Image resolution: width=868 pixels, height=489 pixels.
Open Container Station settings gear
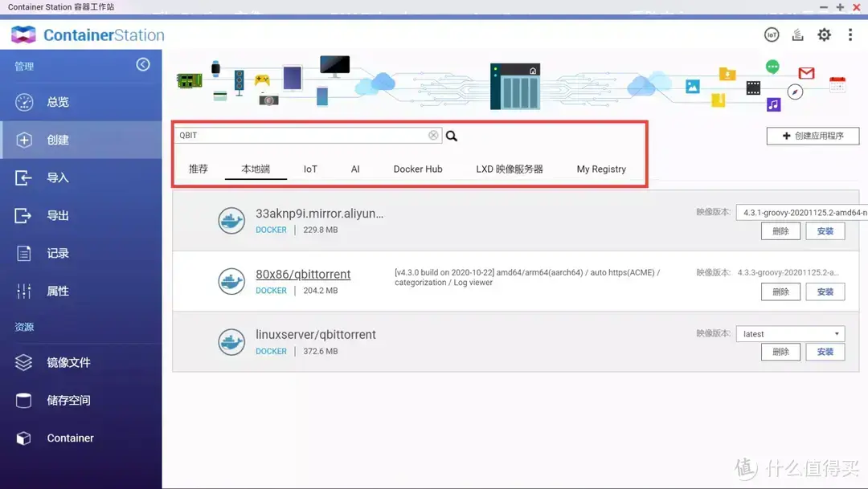(824, 35)
